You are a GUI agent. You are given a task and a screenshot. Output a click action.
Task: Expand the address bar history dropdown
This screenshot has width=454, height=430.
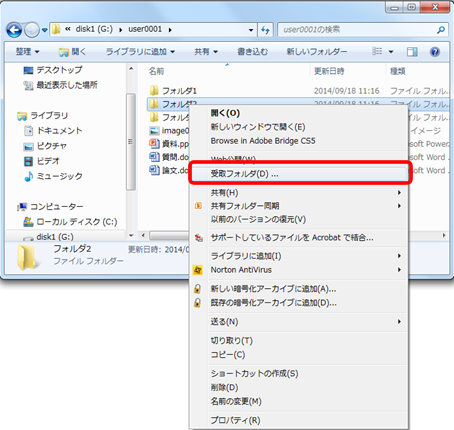click(251, 30)
